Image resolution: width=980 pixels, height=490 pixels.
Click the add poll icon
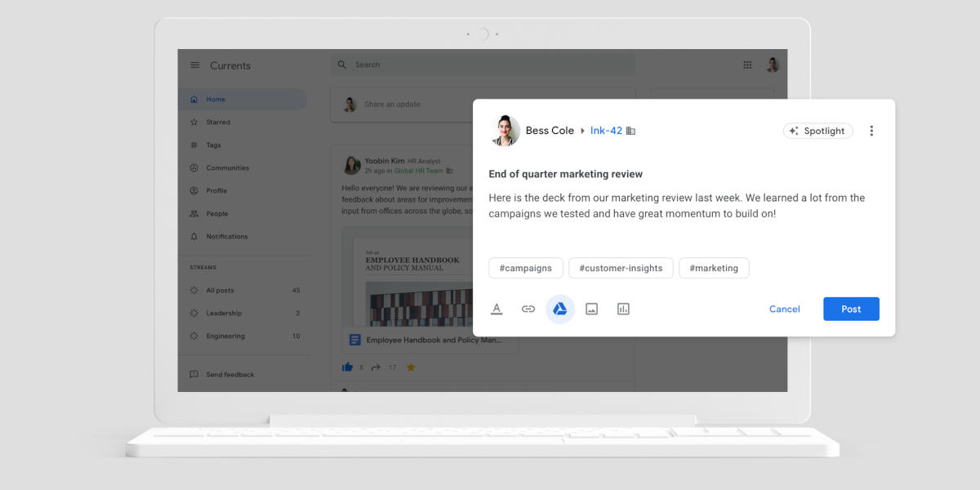[x=623, y=309]
